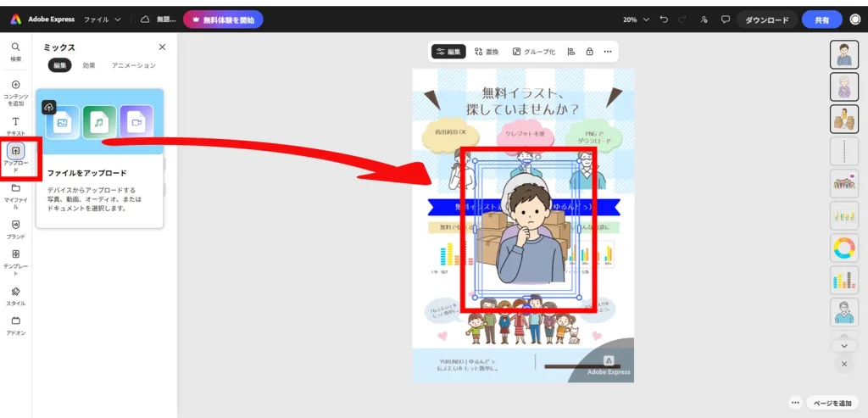Screen dimensions: 868x418
Task: Close the Mix panel
Action: click(162, 47)
